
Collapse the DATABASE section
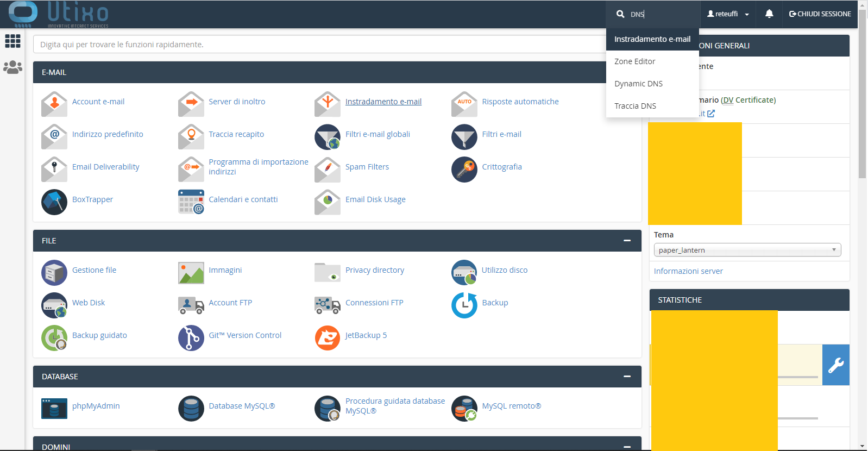(x=627, y=377)
